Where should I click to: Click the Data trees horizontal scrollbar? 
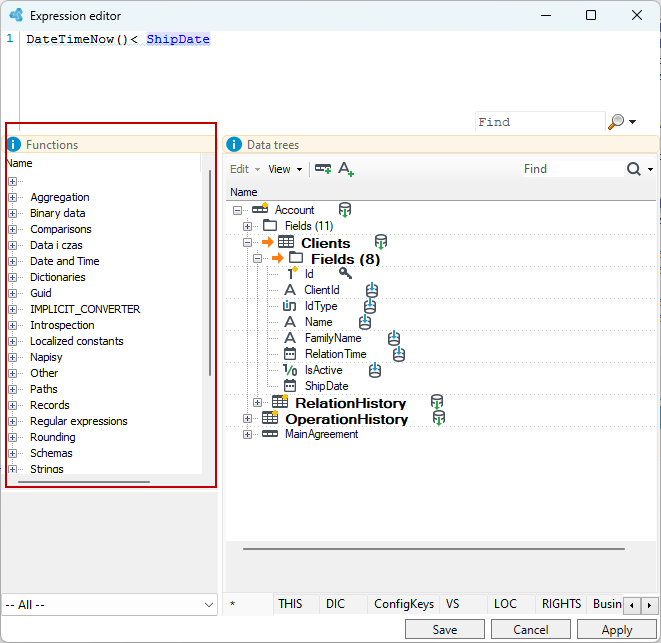pyautogui.click(x=434, y=549)
